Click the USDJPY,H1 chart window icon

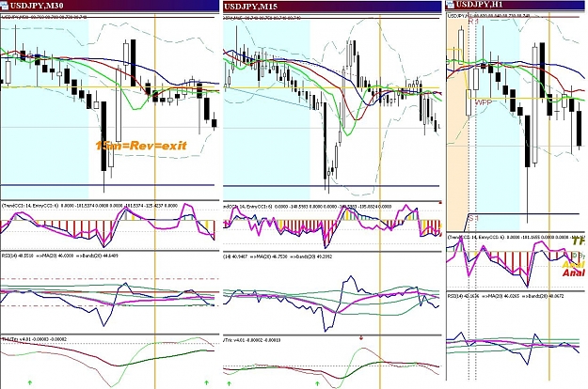450,5
